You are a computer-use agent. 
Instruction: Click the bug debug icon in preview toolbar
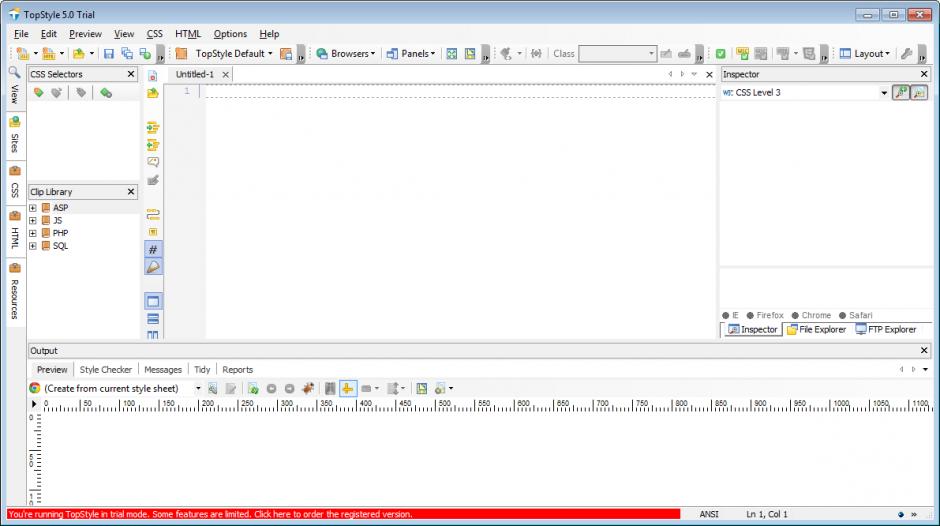click(x=308, y=389)
